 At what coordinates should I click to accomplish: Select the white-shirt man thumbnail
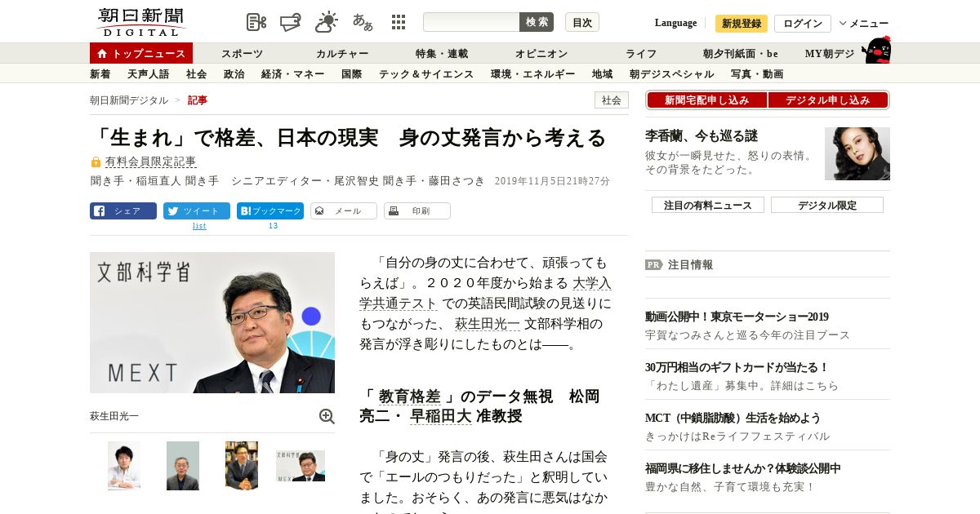tap(124, 466)
